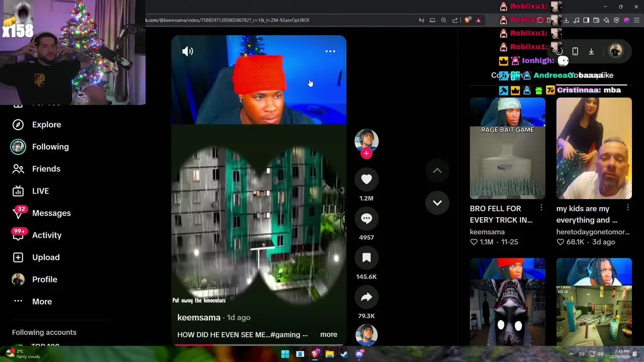
Task: Open the Leo AI sparkle icon
Action: point(606,20)
